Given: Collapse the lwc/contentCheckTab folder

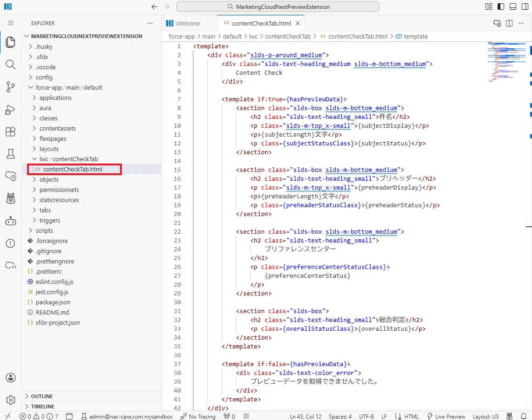Looking at the screenshot, I should [91, 159].
